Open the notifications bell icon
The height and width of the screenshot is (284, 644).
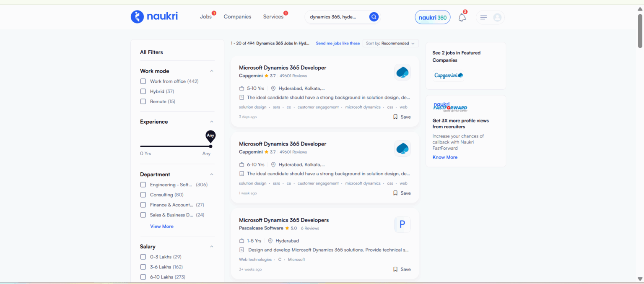(x=462, y=17)
